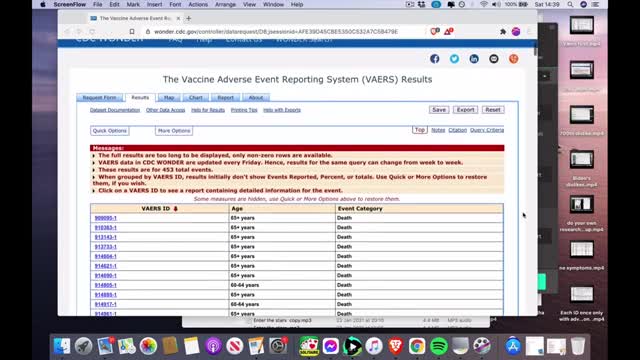Launch the Music app from the dock
This screenshot has height=360, width=640.
(x=373, y=346)
